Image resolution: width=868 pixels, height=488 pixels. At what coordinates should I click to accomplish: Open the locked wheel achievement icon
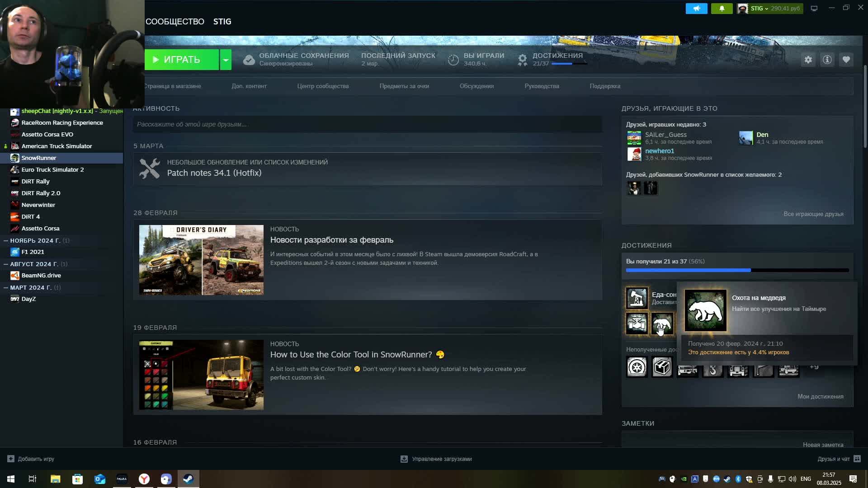point(637,367)
